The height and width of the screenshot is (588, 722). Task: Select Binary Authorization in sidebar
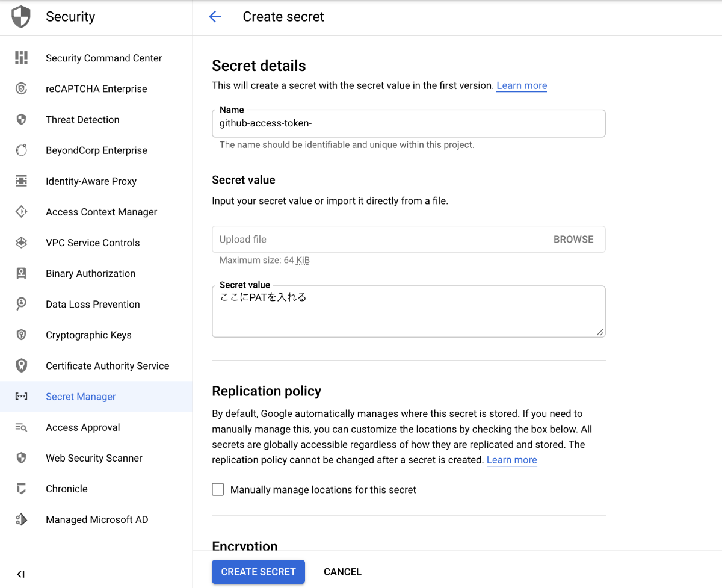[96, 273]
